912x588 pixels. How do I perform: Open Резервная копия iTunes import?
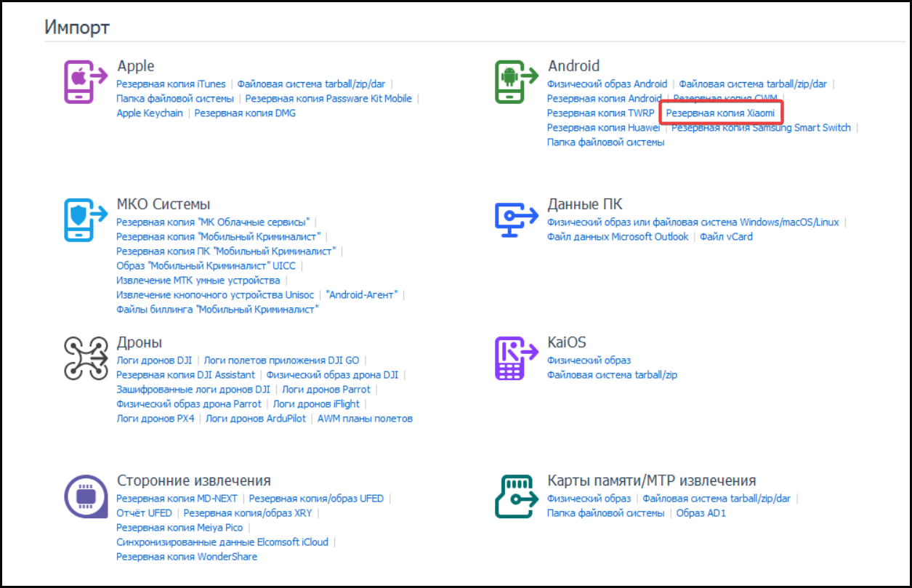pos(171,84)
